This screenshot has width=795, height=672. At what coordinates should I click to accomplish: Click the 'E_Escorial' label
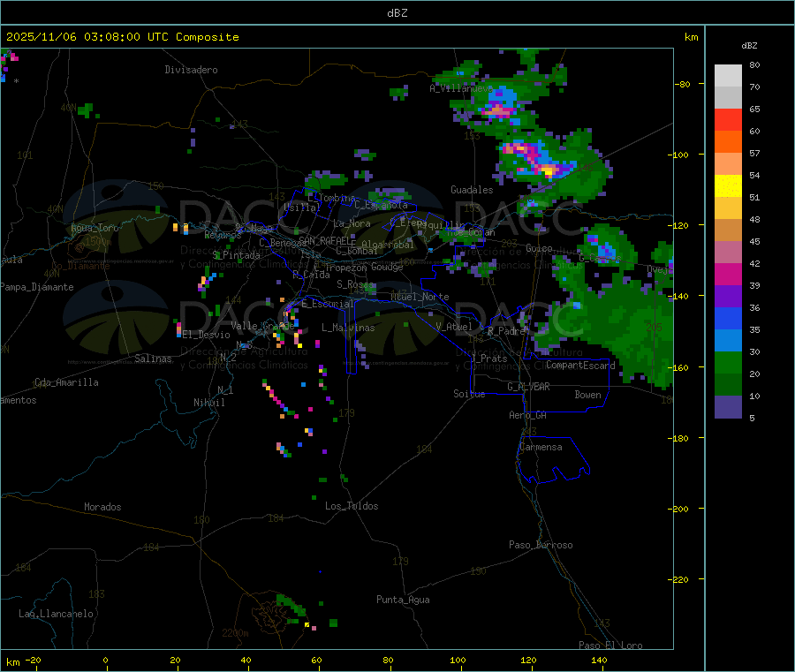[328, 304]
